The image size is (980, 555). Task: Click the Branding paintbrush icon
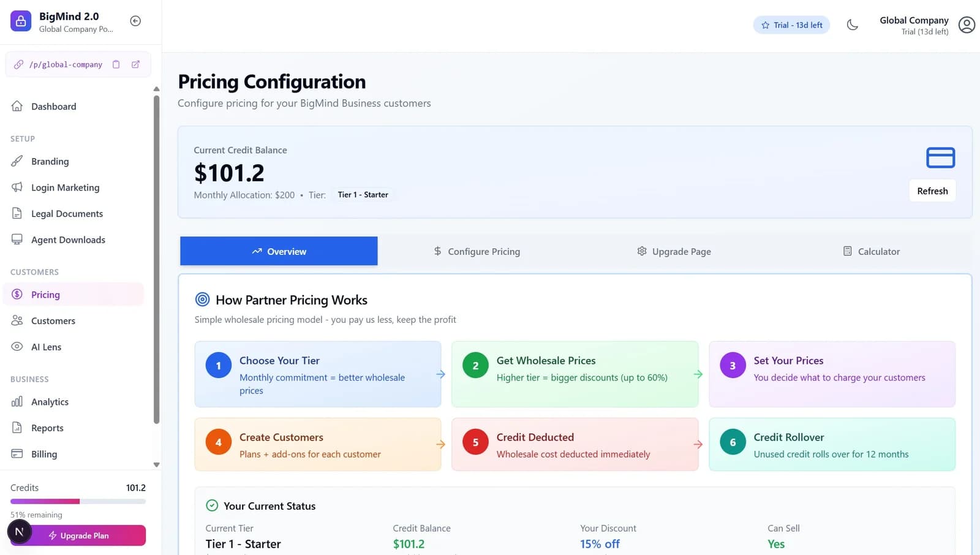[x=18, y=161]
